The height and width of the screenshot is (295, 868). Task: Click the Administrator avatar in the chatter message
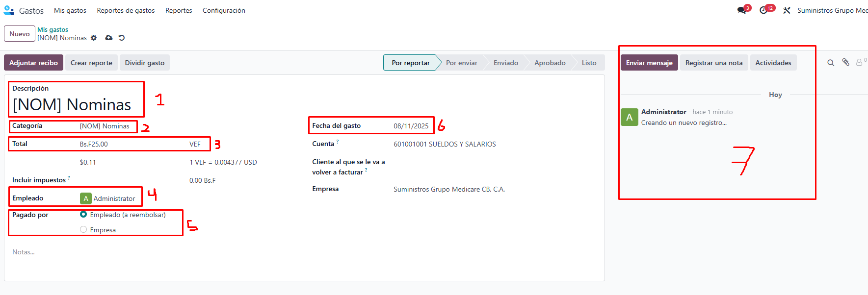click(630, 117)
